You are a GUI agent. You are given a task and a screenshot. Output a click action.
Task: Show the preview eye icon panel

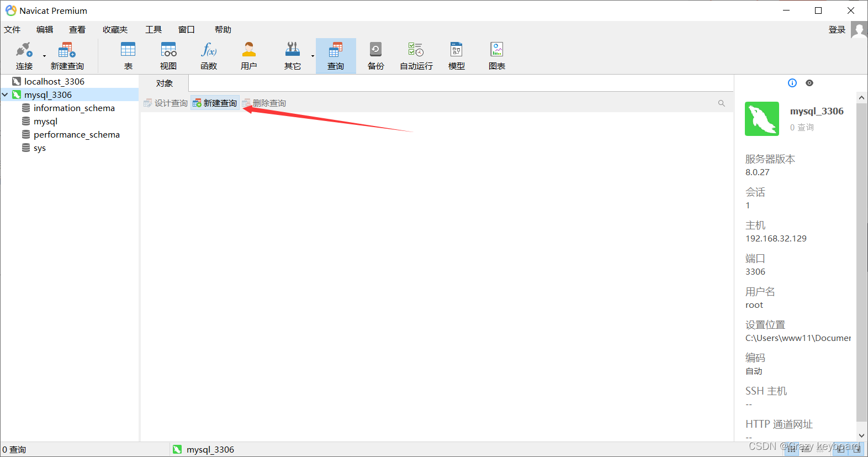click(809, 83)
